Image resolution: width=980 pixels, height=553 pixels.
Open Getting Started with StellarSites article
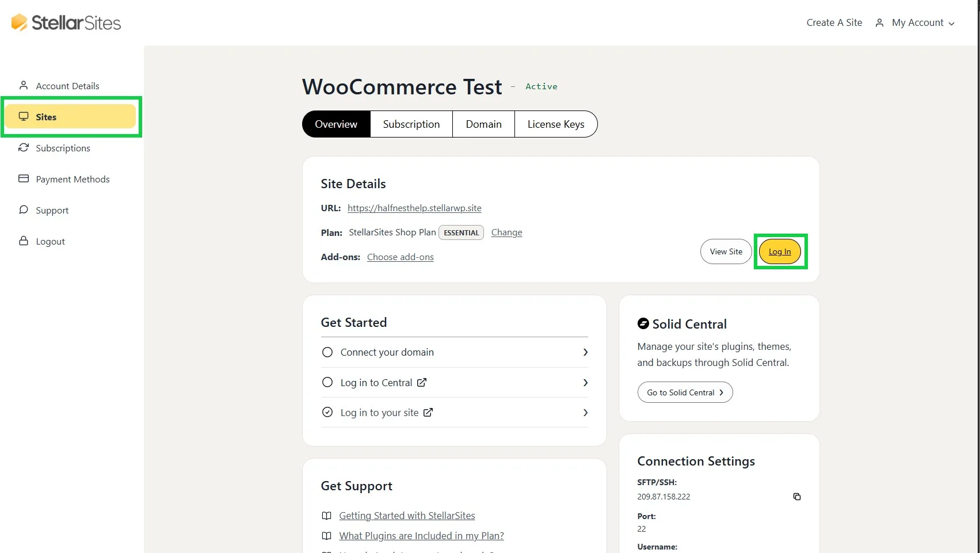point(407,516)
